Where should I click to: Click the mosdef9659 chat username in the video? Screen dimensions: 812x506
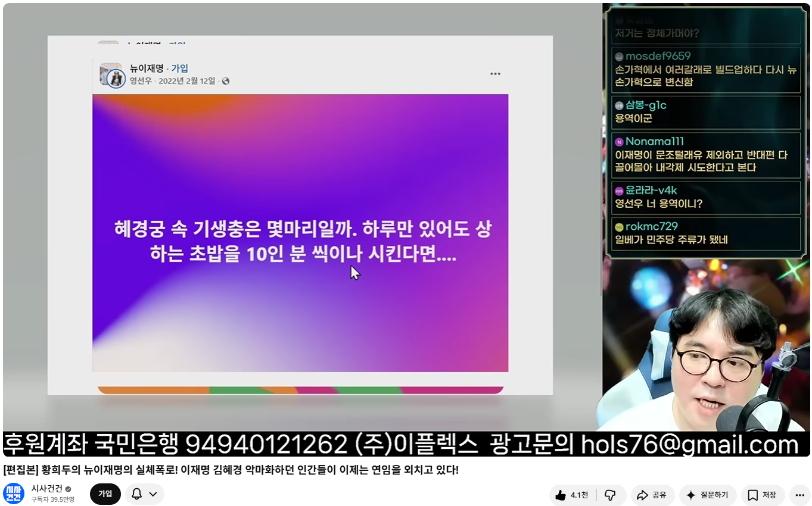click(658, 56)
